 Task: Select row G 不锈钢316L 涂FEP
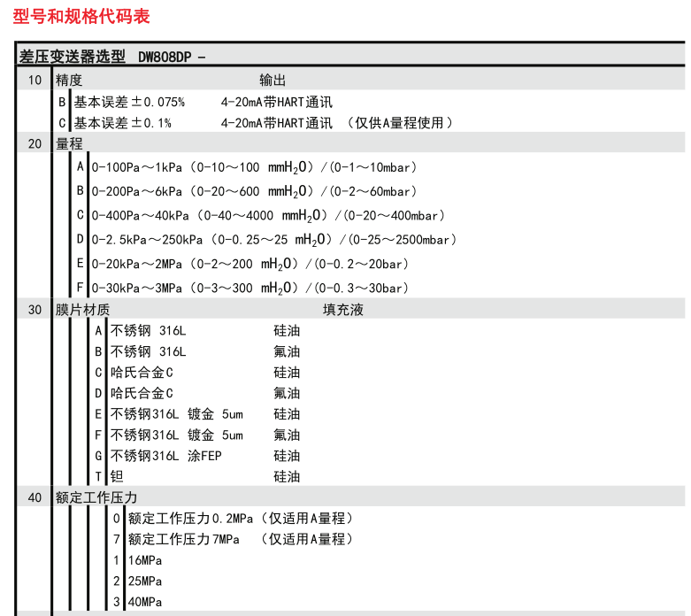(197, 456)
